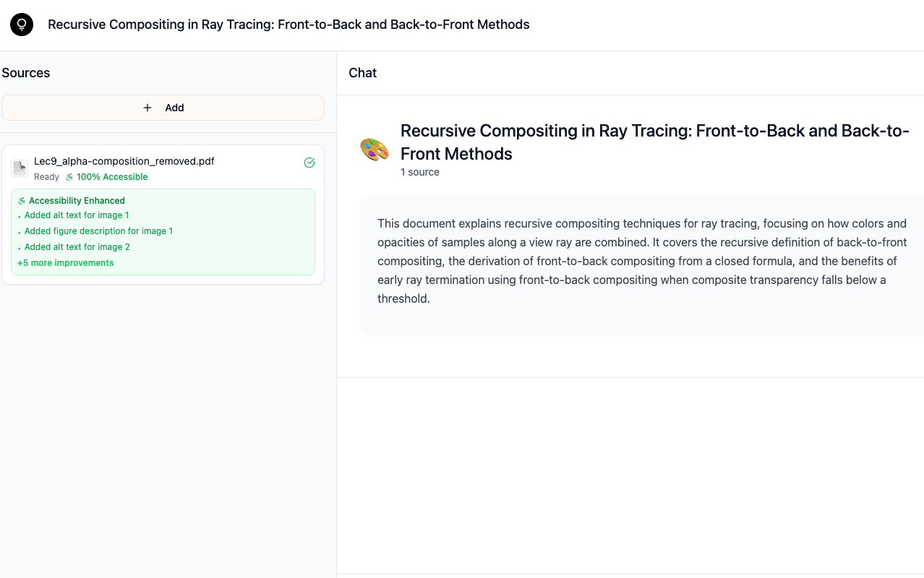Screen dimensions: 924x578
Task: Click the document summary text box
Action: coord(641,261)
